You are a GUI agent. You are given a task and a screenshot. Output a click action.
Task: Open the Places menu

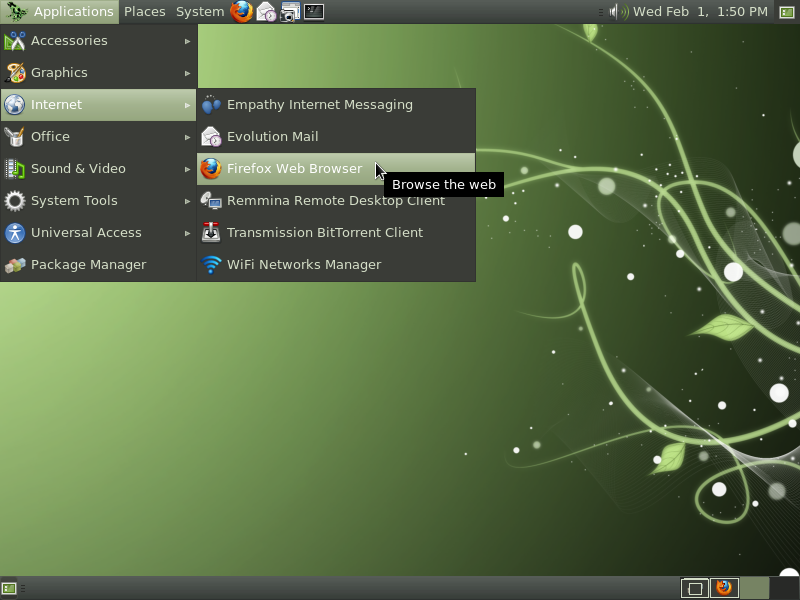point(144,11)
